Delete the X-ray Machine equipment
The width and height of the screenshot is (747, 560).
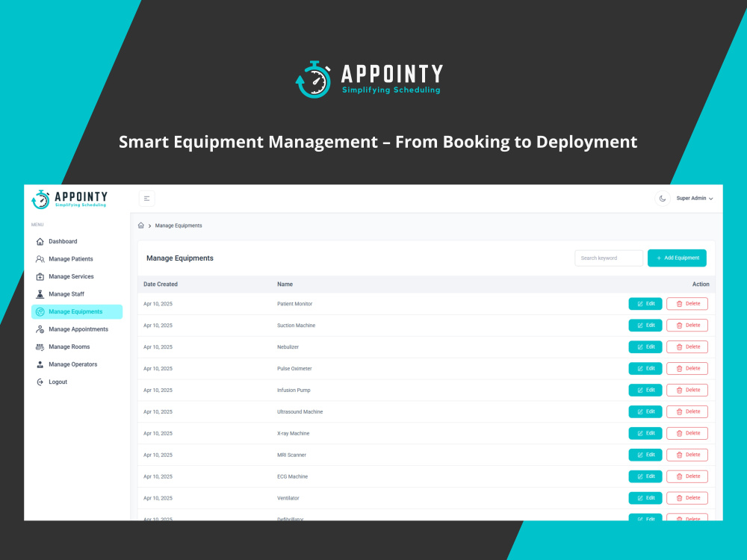tap(687, 433)
